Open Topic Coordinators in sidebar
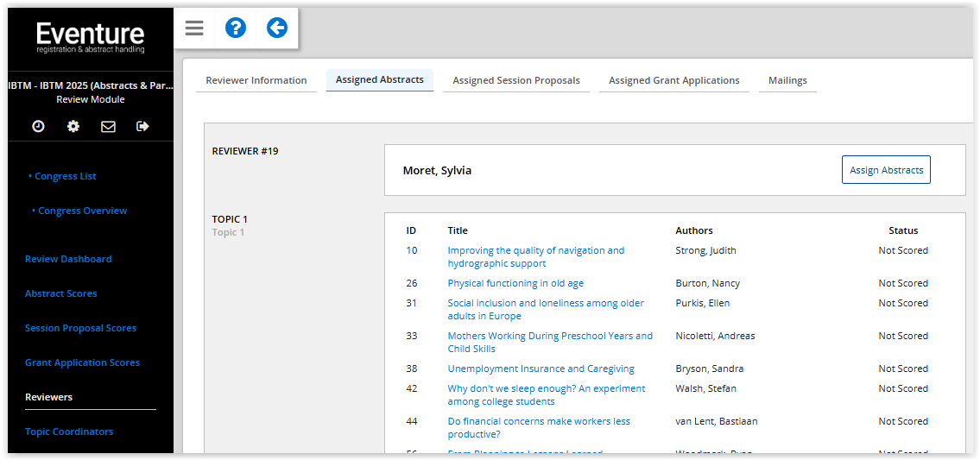Image resolution: width=980 pixels, height=460 pixels. (69, 432)
